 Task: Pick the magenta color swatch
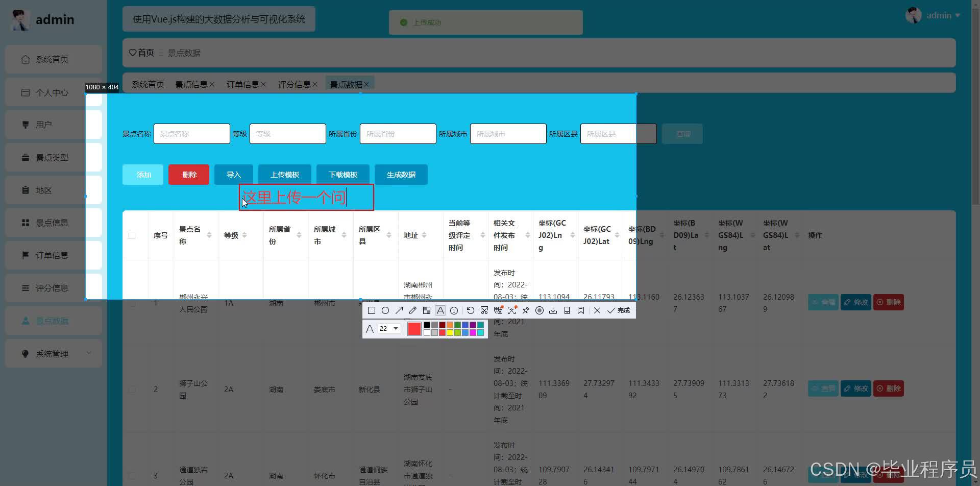tap(473, 332)
